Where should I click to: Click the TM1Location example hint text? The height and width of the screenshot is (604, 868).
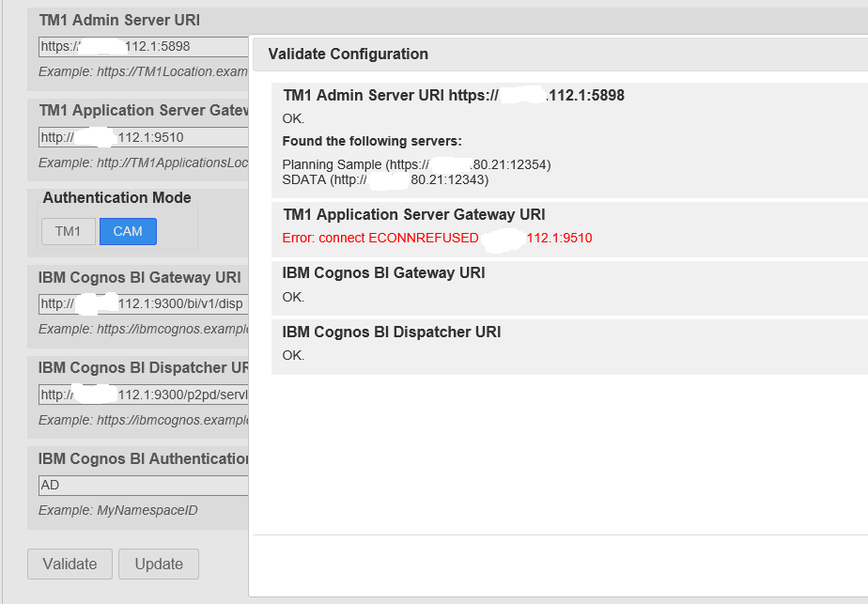click(144, 72)
